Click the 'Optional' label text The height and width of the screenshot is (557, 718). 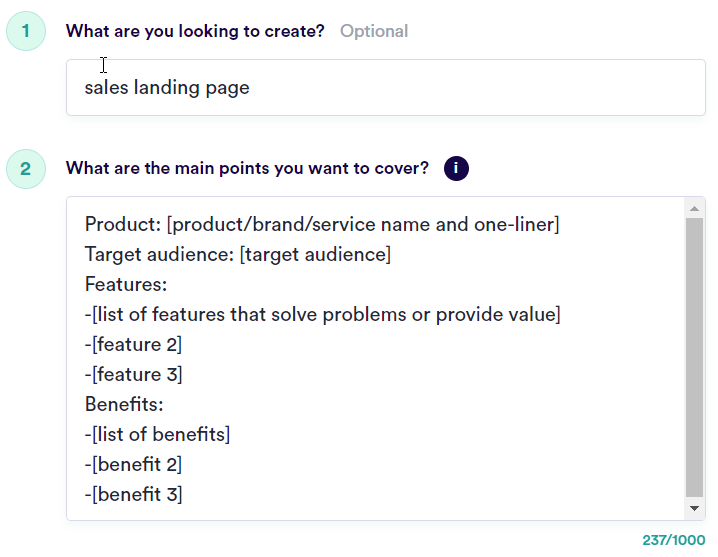[374, 31]
